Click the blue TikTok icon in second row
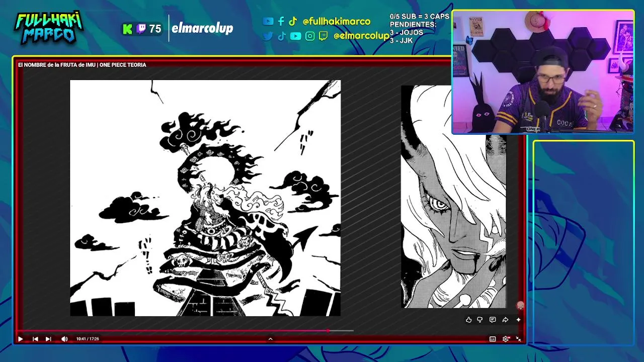The image size is (644, 362). point(282,36)
